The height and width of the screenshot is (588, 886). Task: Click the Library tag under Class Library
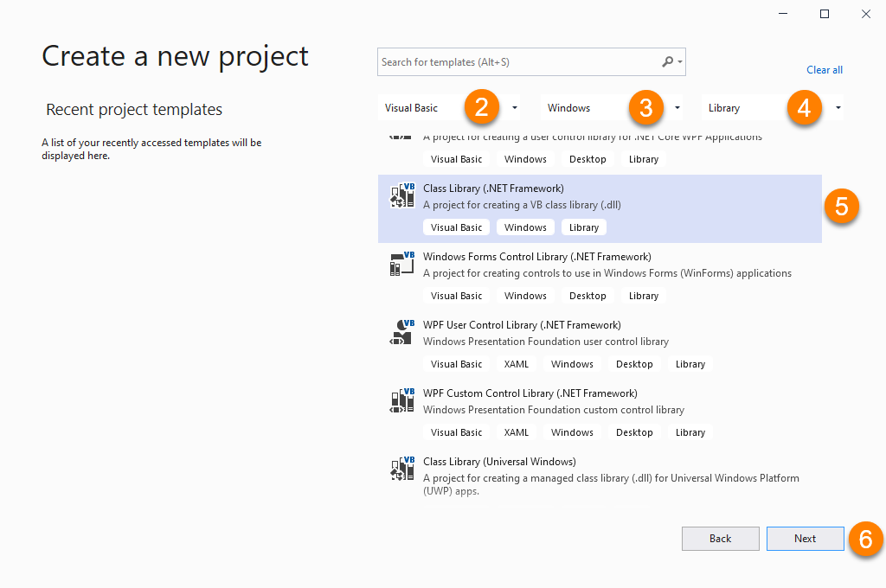coord(584,227)
